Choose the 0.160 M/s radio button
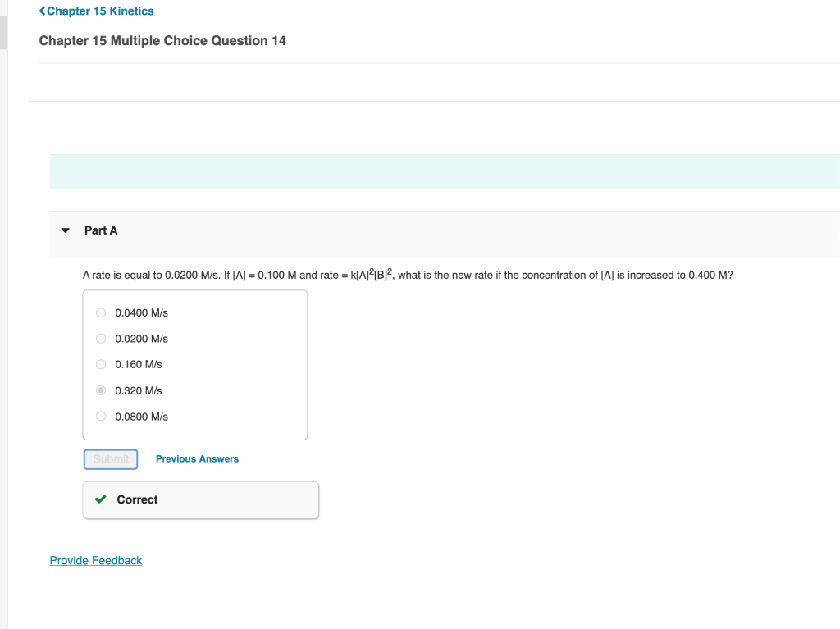 pyautogui.click(x=100, y=364)
